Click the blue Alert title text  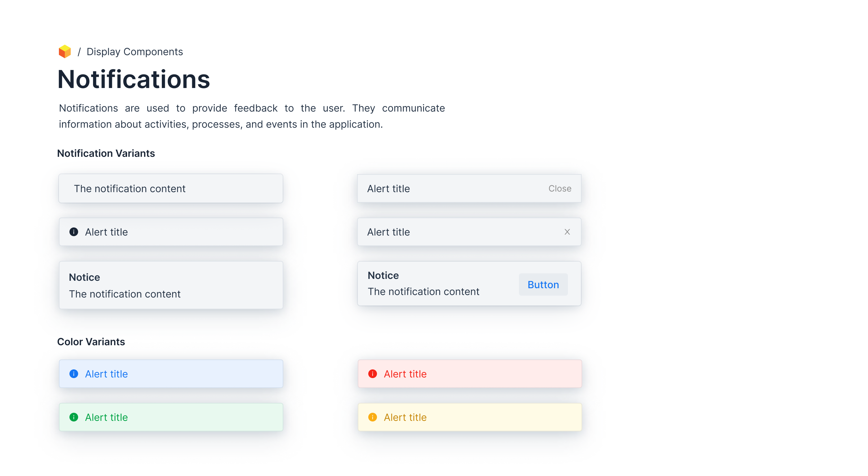point(106,374)
